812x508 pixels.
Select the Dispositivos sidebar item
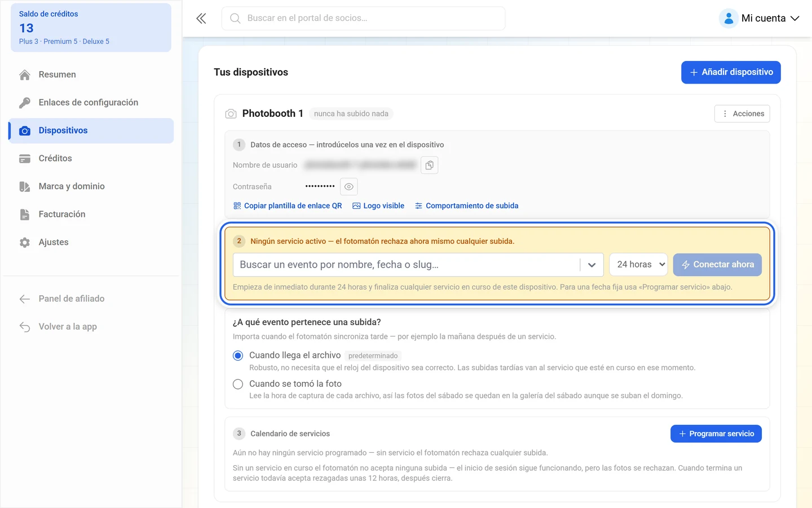tap(91, 130)
